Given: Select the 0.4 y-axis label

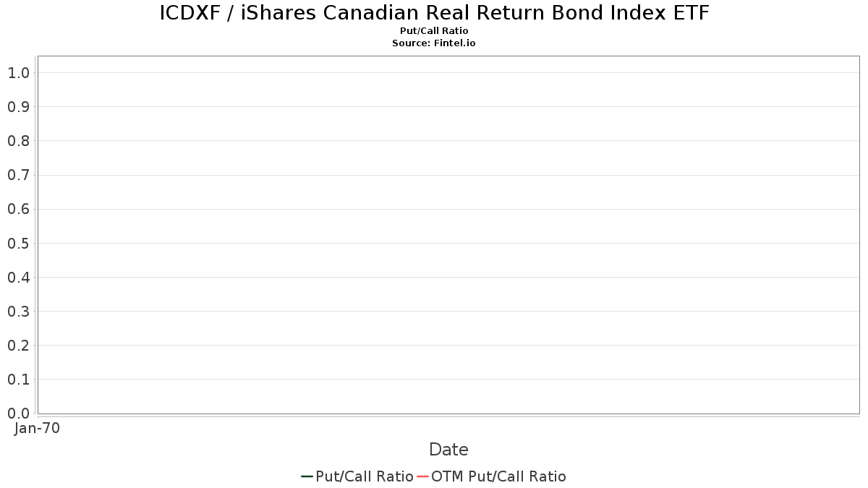Looking at the screenshot, I should coord(19,278).
